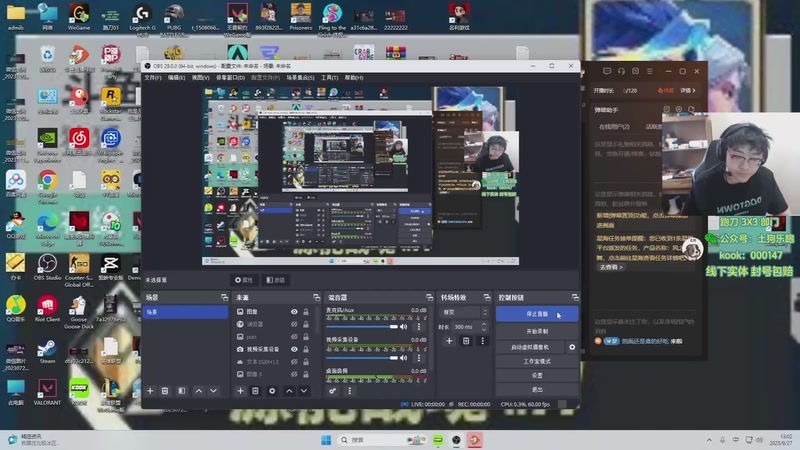
Task: Pop out the 控制按钮 dock panel icon
Action: (575, 297)
